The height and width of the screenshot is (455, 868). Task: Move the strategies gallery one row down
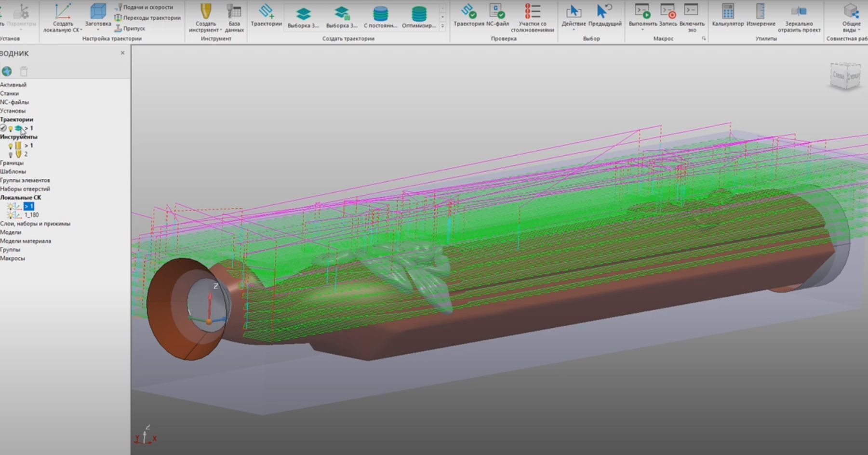point(442,17)
